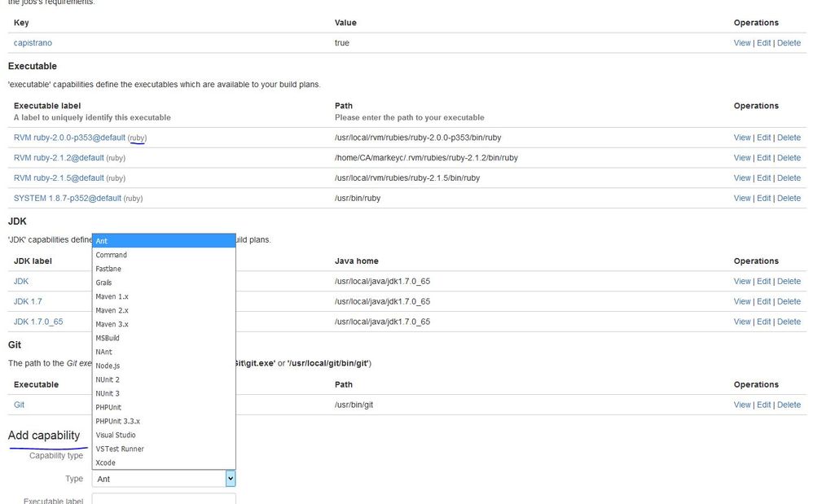Select Command from the type list

(x=164, y=255)
